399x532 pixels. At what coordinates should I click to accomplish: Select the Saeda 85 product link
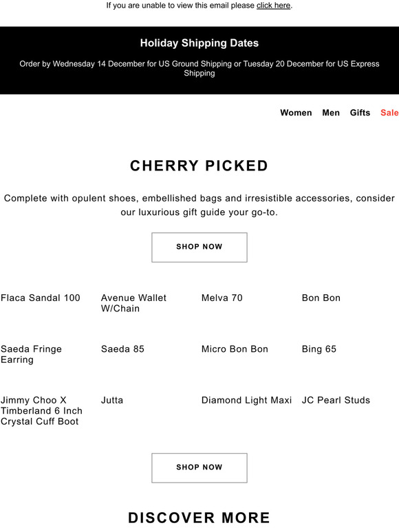(122, 349)
